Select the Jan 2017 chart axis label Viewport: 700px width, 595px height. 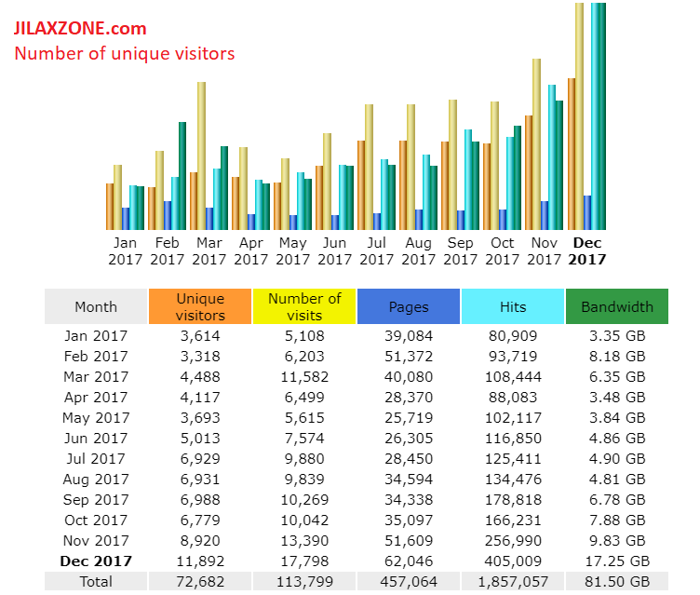point(125,251)
